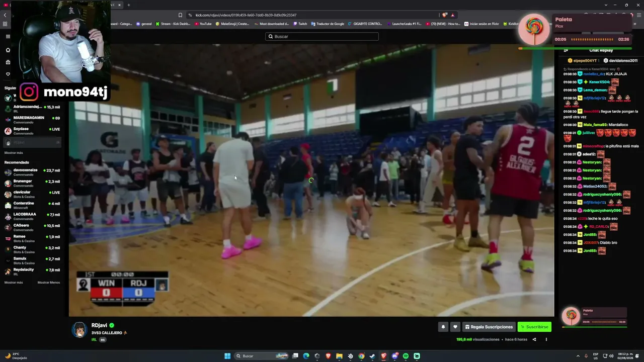The height and width of the screenshot is (362, 644).
Task: Open the following heart icon in sidebar
Action: coord(8,74)
